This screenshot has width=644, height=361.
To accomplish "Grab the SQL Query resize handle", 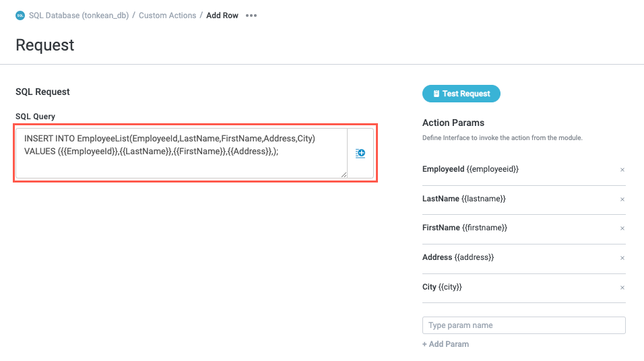I will click(x=344, y=174).
